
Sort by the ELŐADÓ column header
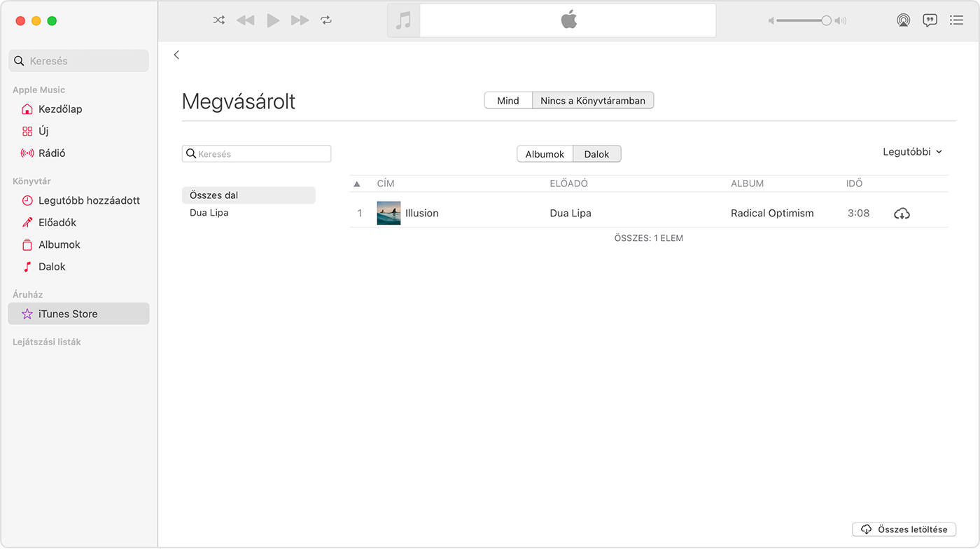(569, 183)
